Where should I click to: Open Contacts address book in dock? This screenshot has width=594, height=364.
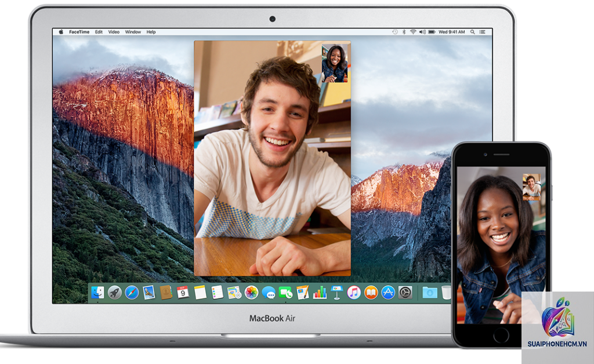point(166,293)
